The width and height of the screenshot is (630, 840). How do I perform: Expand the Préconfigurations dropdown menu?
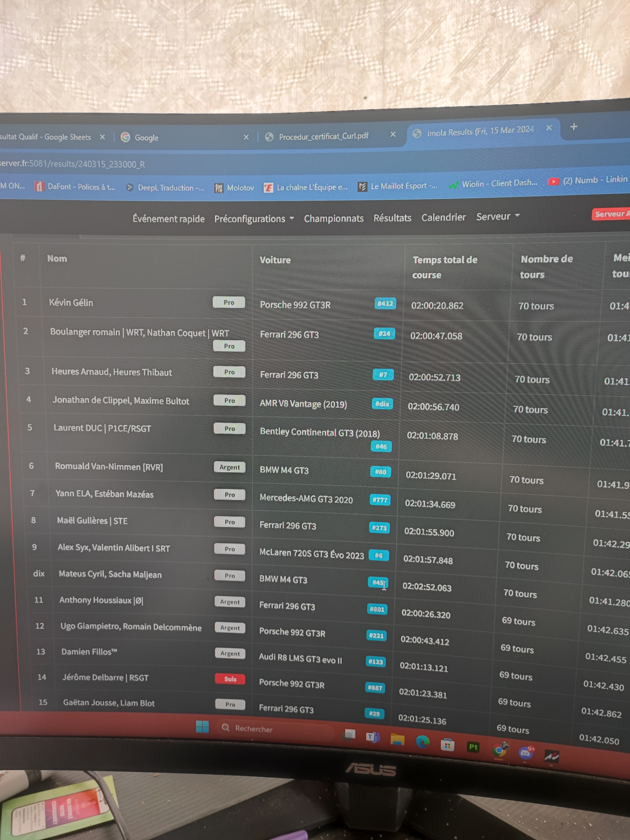click(254, 219)
